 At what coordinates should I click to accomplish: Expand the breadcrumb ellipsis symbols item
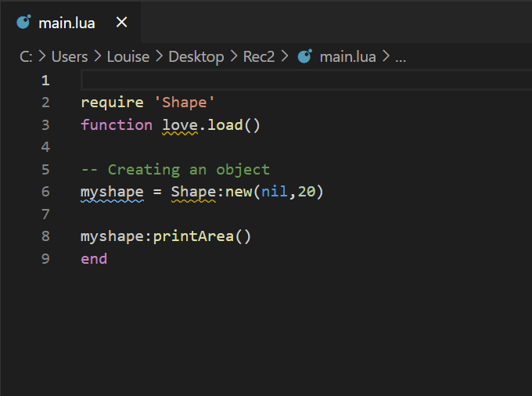401,59
